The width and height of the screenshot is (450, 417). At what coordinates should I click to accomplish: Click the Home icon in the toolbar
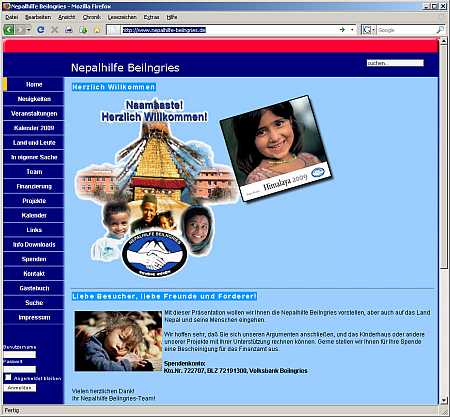pyautogui.click(x=97, y=30)
